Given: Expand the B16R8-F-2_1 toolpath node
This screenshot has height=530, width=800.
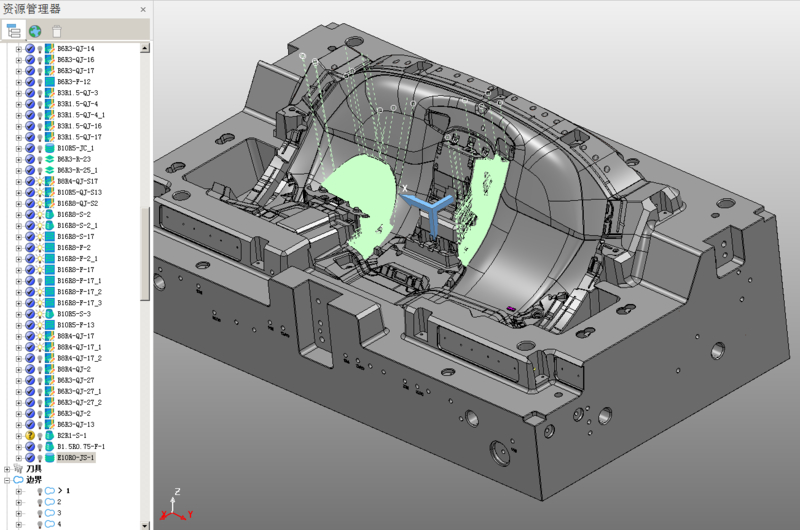Looking at the screenshot, I should (19, 259).
